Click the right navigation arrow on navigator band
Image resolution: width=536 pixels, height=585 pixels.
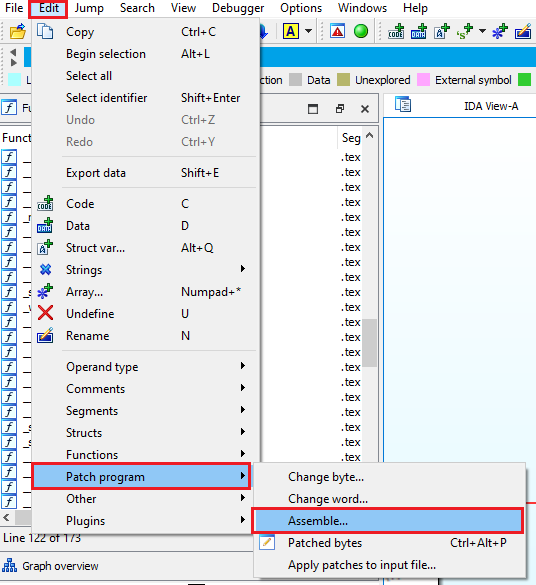(x=13, y=62)
